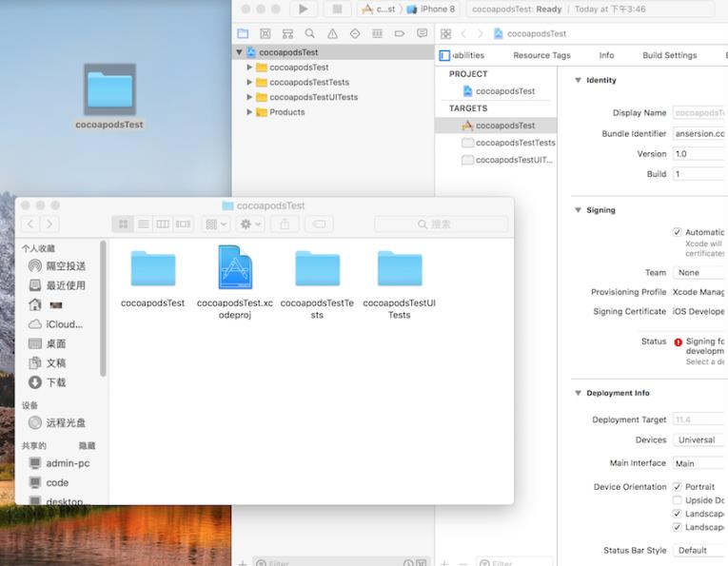Screen dimensions: 728x566
Task: Open the Issue navigator warning icon
Action: (x=332, y=33)
